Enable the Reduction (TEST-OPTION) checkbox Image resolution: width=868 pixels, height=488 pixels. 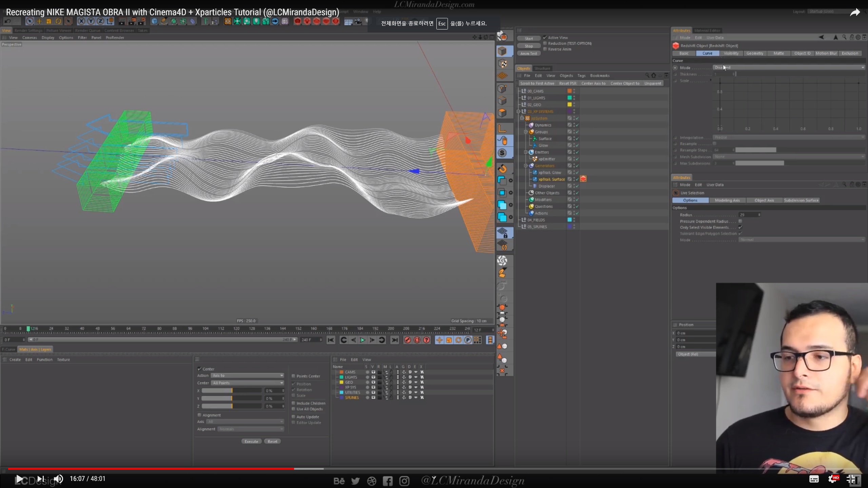click(x=545, y=43)
